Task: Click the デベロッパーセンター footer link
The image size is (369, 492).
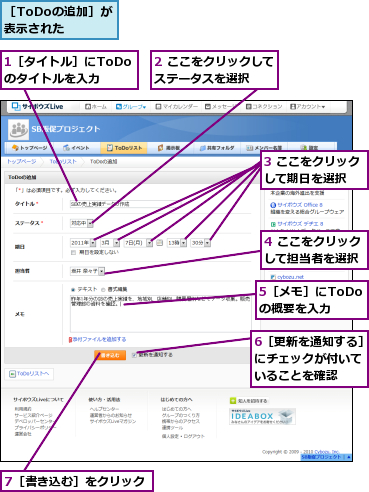Action: 35,421
